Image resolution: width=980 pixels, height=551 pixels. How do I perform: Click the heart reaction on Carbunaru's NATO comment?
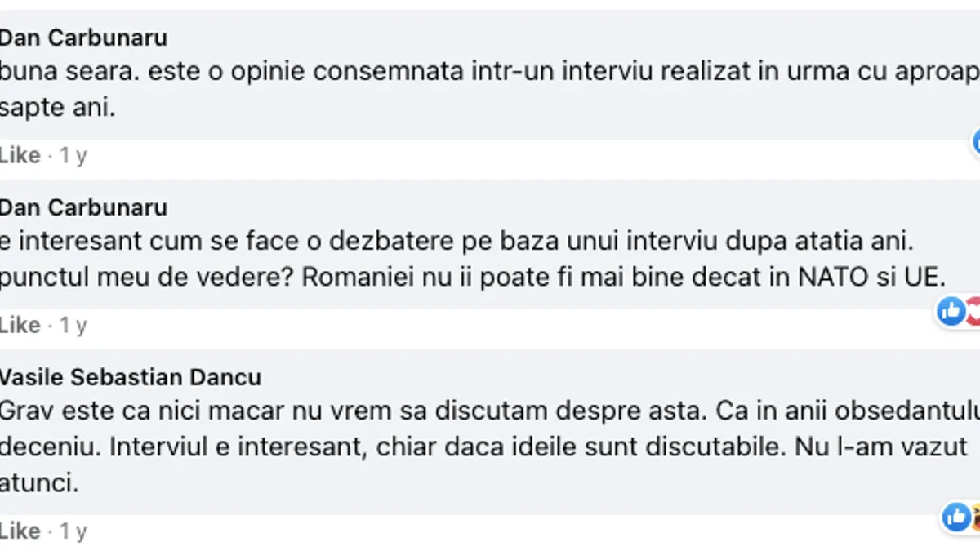coord(973,311)
